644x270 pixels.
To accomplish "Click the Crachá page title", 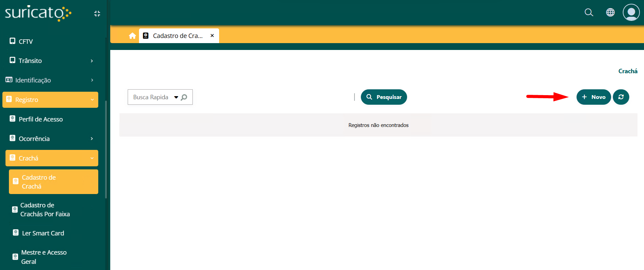I will [628, 71].
